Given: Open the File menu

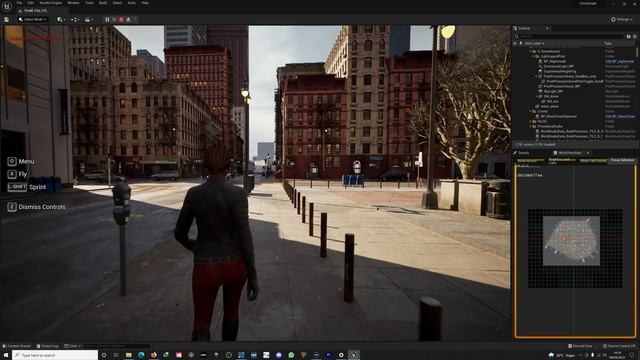Looking at the screenshot, I should (x=19, y=3).
